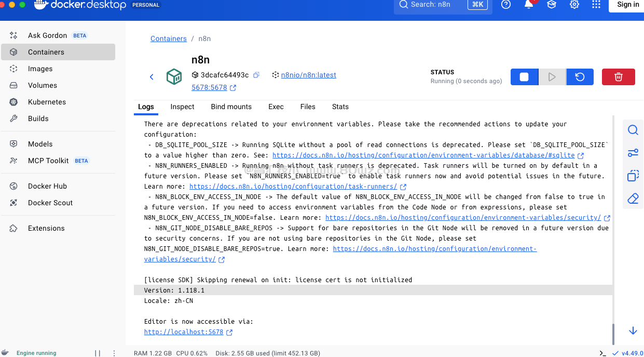
Task: Open Images in the sidebar
Action: [x=40, y=69]
